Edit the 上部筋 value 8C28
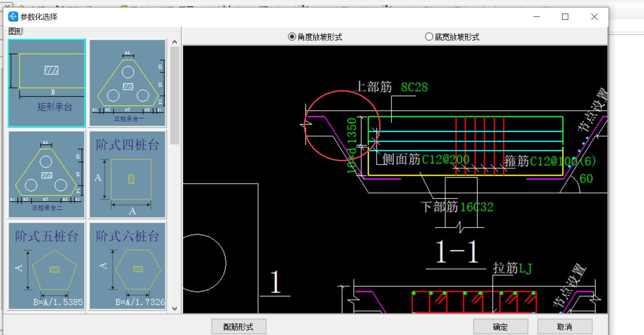Viewport: 644px width, 335px height. 414,87
